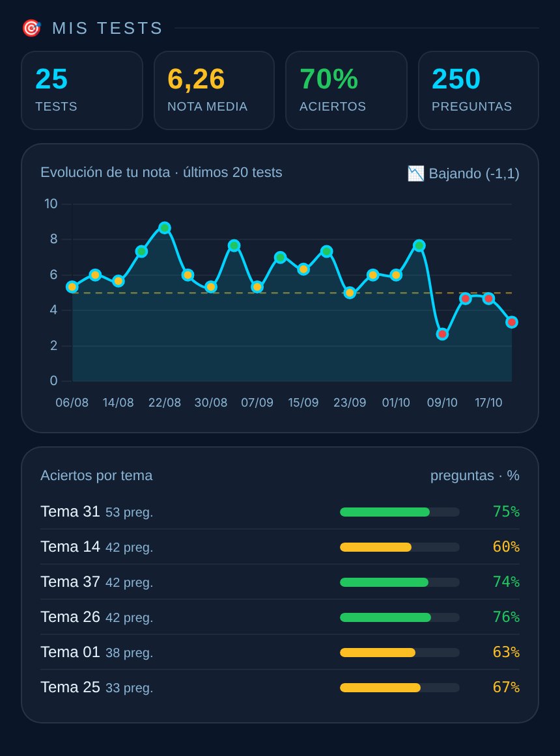Open the Tema 37 topic label
This screenshot has height=756, width=560.
pos(70,582)
